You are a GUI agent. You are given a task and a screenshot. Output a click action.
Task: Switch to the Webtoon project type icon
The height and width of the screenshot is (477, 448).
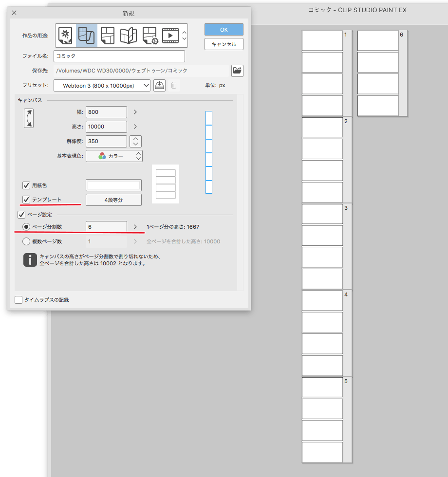(x=86, y=35)
